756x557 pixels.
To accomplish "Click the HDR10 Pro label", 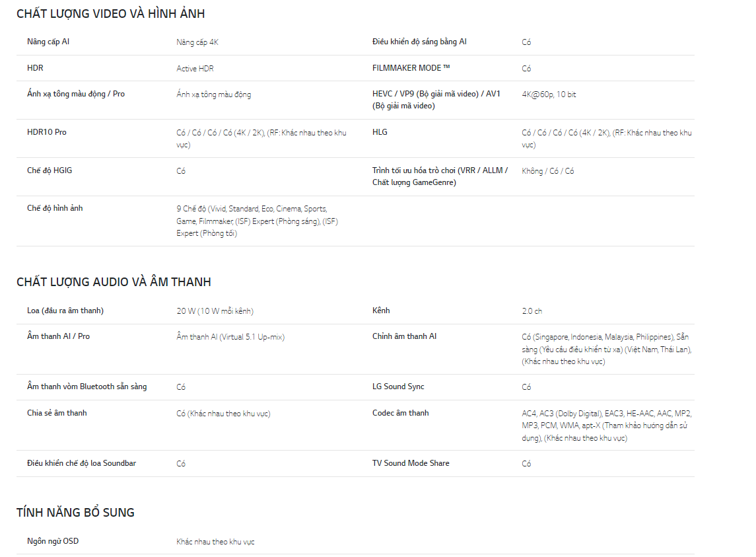I will pos(47,132).
